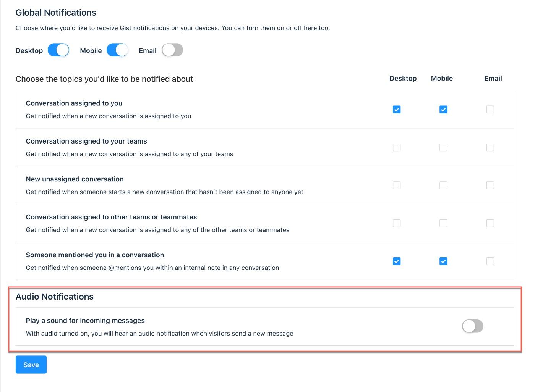Turn off the Desktop global notifications toggle
535x392 pixels.
coord(58,50)
